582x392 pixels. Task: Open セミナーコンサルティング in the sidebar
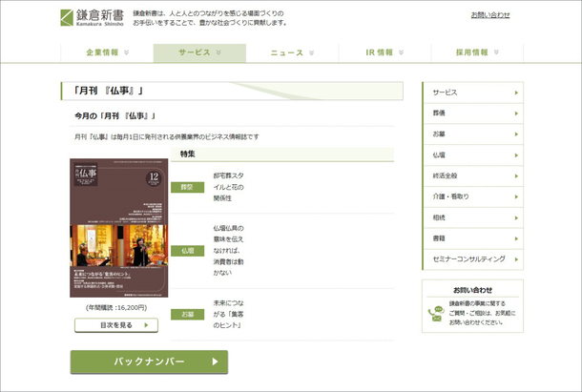[x=471, y=259]
